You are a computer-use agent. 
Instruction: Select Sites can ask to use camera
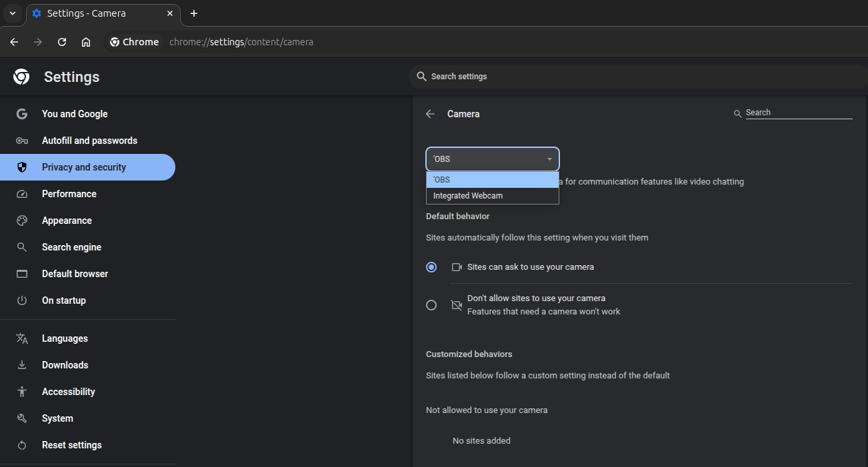431,267
